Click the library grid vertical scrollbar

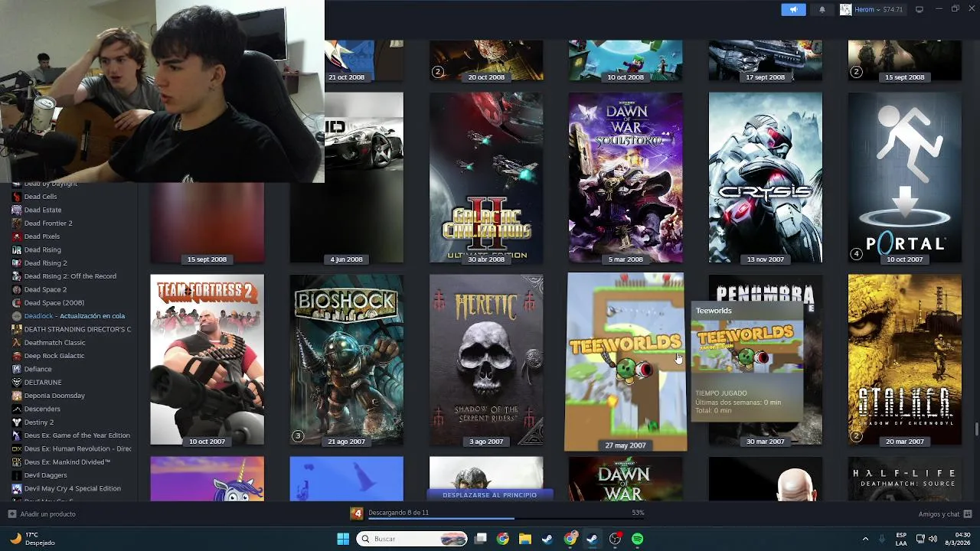(x=975, y=429)
